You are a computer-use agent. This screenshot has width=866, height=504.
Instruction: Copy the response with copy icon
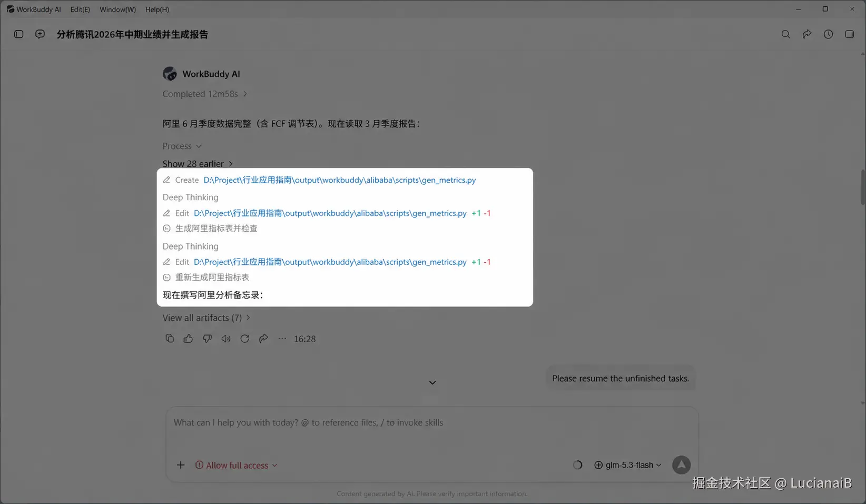point(170,339)
